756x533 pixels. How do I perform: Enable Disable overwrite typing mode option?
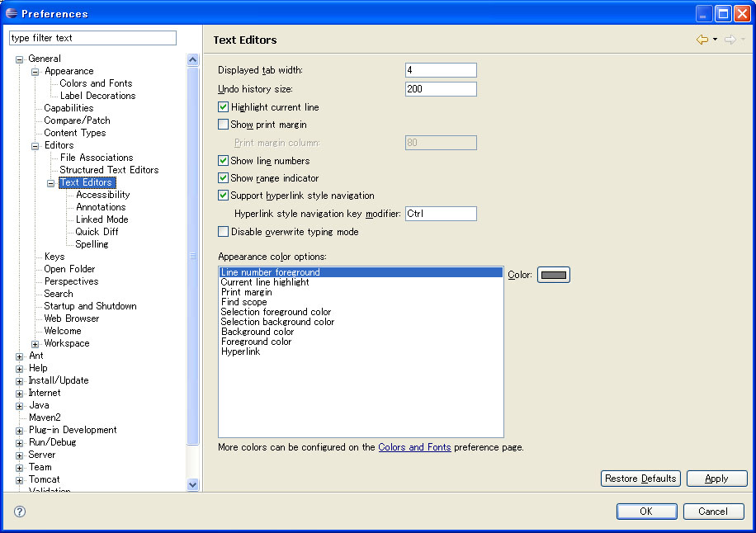coord(224,232)
